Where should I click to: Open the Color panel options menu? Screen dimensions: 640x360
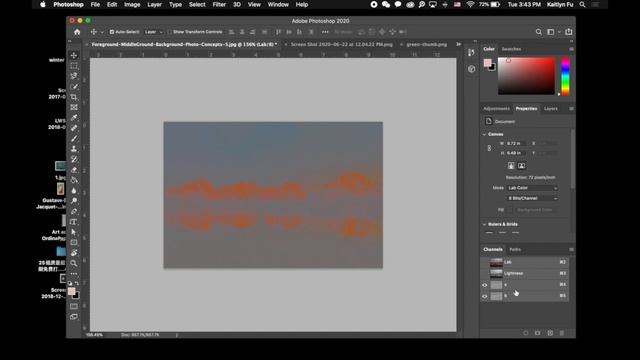(571, 49)
